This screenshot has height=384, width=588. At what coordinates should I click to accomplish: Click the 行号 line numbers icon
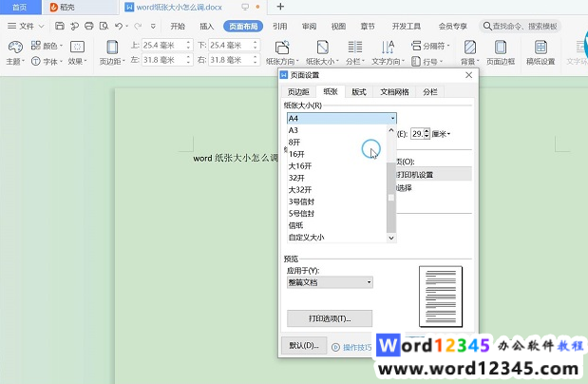416,61
